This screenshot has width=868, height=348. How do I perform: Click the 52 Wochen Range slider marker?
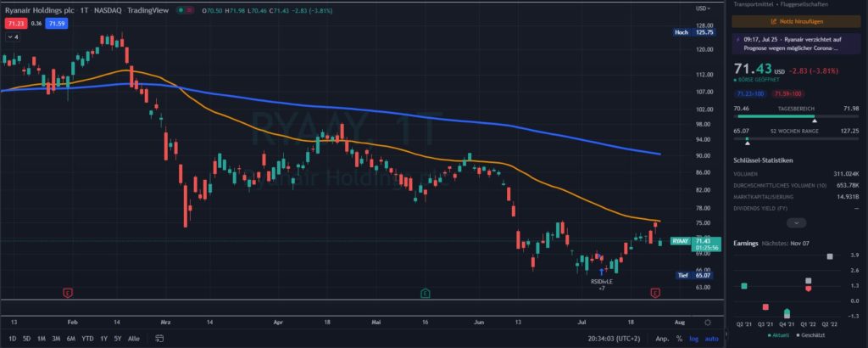(748, 143)
